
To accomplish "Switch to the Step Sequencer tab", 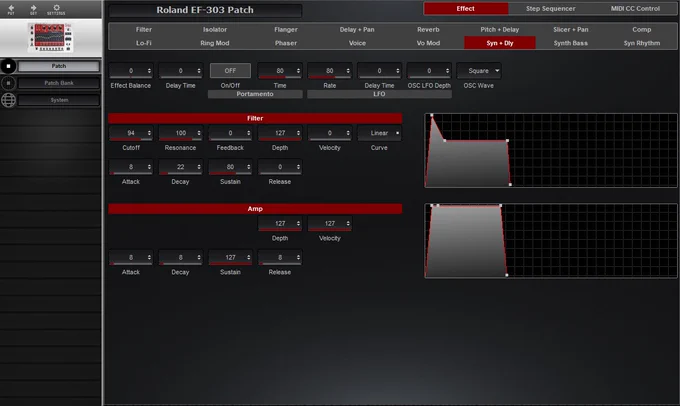I will [550, 9].
